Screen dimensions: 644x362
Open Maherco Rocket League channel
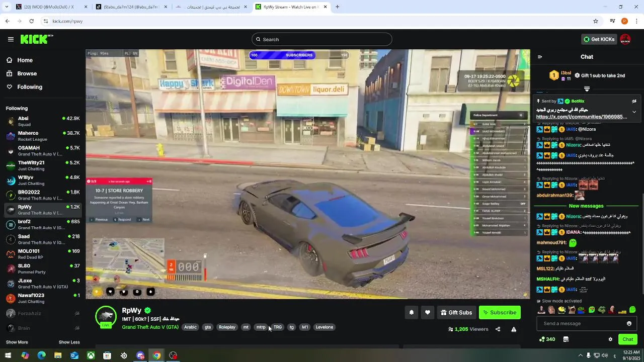42,136
